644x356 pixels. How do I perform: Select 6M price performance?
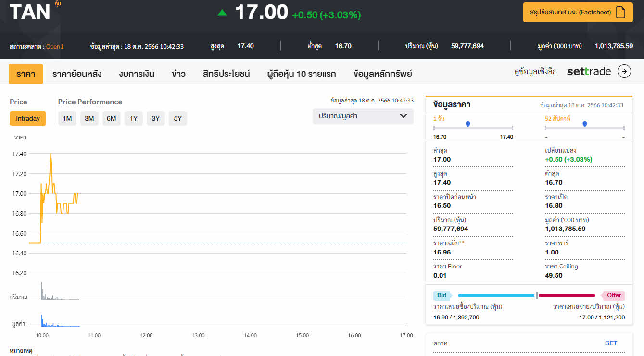(112, 118)
